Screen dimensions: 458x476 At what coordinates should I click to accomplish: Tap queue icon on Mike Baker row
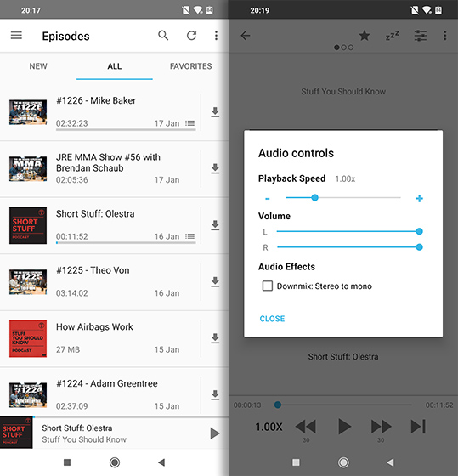click(x=190, y=123)
